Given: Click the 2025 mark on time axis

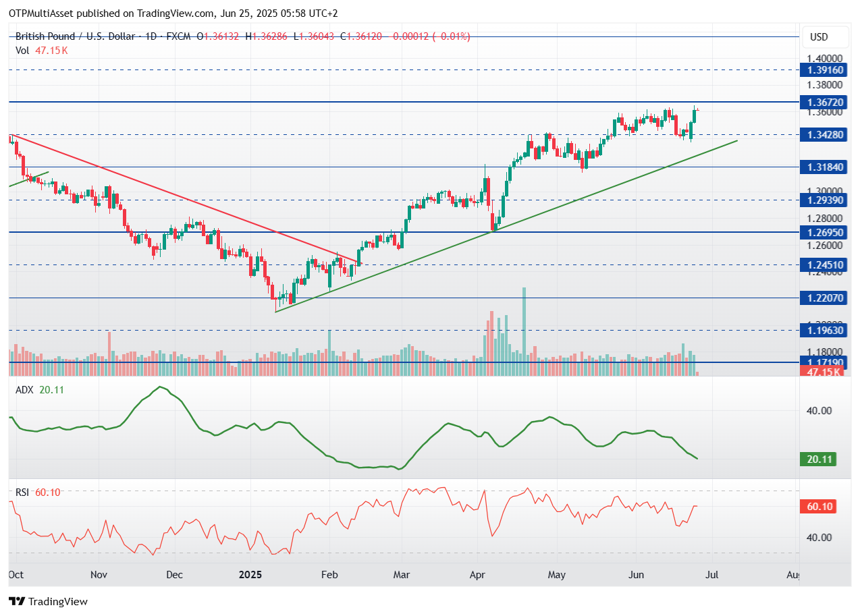Looking at the screenshot, I should [251, 575].
